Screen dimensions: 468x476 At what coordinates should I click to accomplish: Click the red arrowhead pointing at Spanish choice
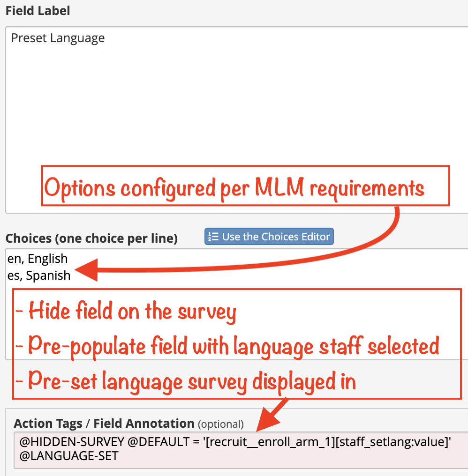tap(86, 270)
